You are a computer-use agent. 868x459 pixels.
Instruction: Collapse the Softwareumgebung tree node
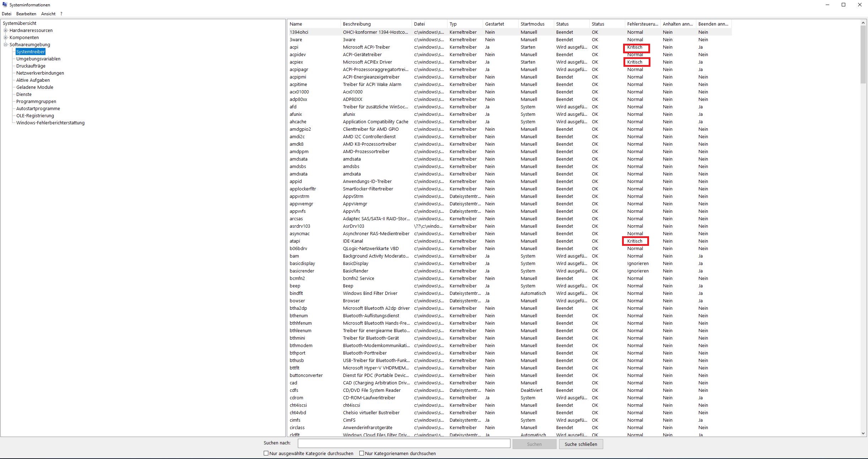[x=6, y=45]
